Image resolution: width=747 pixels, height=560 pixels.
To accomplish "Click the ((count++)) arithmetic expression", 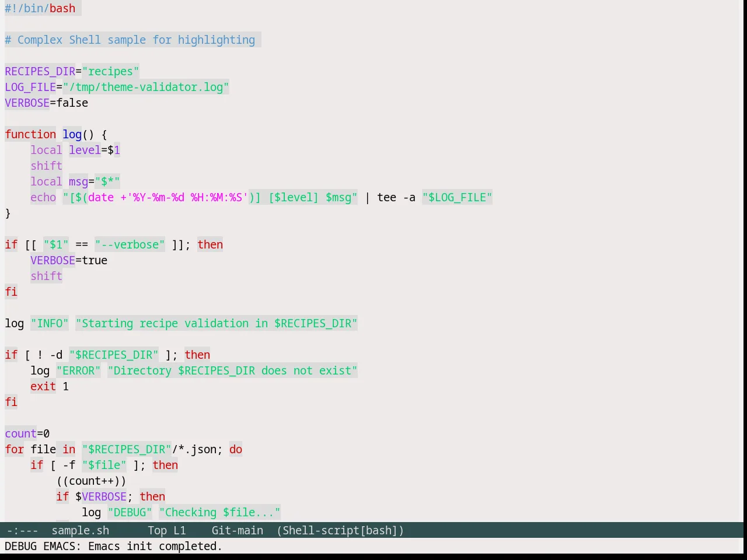I will pos(91,481).
